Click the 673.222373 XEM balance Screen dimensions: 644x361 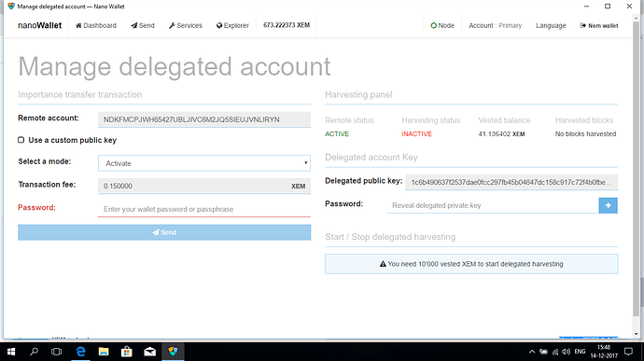(x=287, y=25)
